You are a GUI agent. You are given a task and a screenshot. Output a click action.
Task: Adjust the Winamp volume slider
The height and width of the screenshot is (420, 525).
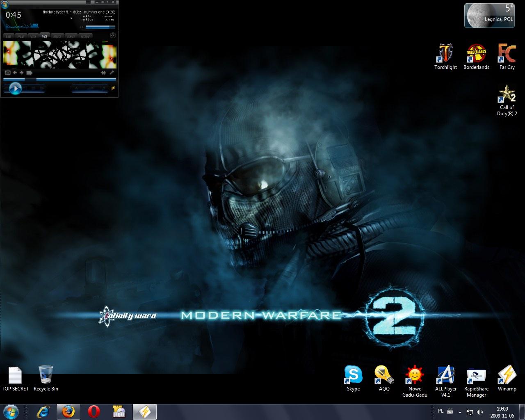[x=100, y=27]
